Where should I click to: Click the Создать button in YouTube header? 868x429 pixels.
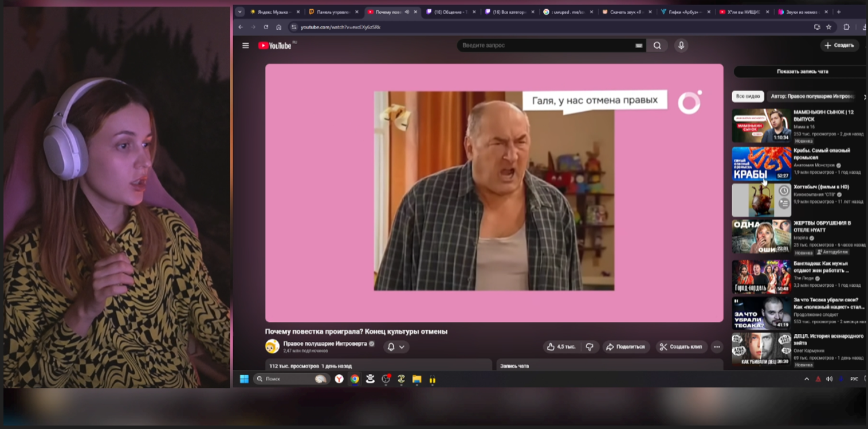click(x=840, y=45)
